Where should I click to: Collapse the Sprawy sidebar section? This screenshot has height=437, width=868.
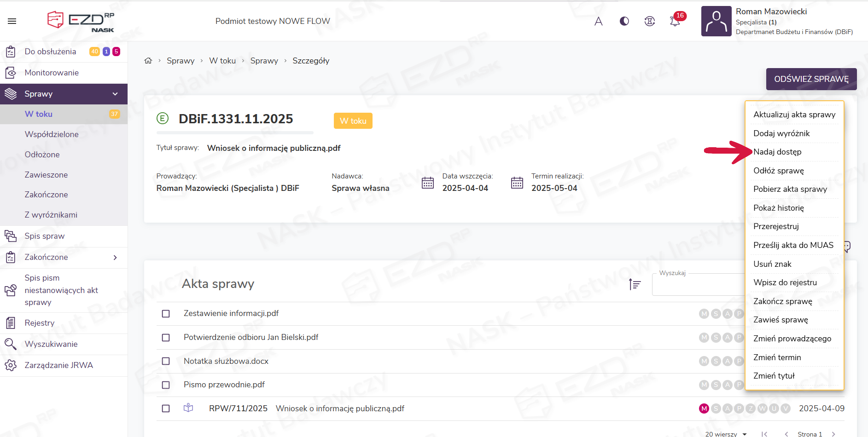[115, 94]
